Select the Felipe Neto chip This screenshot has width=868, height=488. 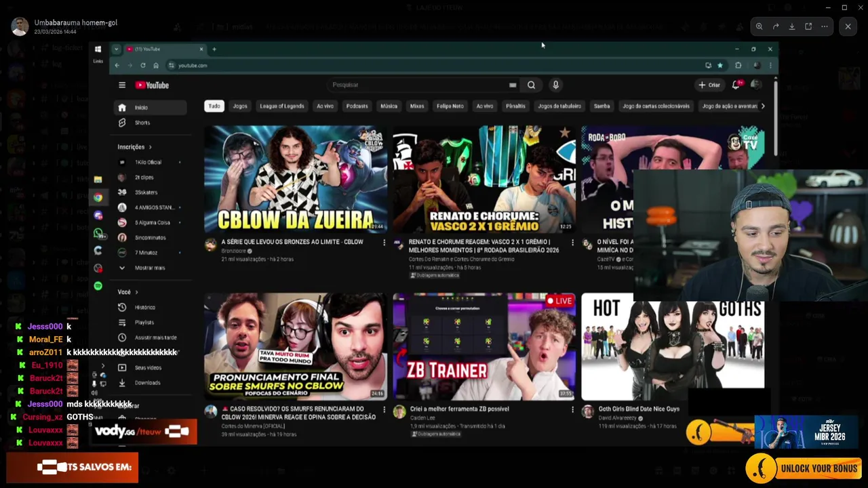(450, 106)
